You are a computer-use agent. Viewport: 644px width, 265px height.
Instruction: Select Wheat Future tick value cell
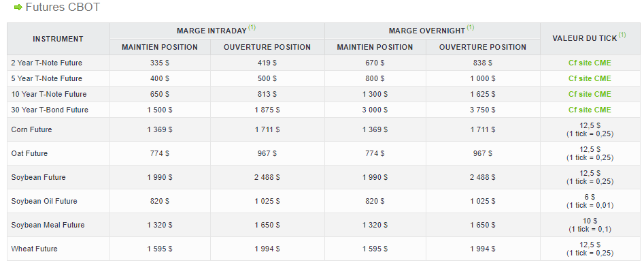(x=590, y=249)
